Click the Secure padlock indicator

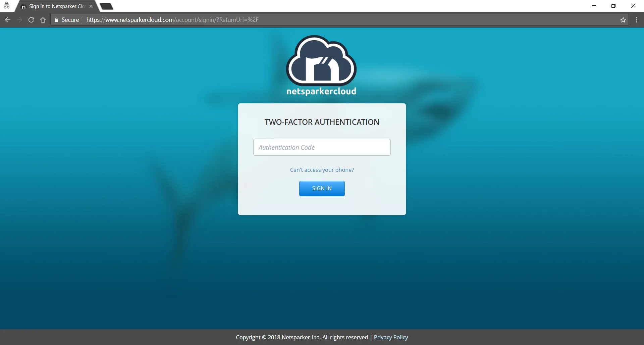pyautogui.click(x=66, y=20)
